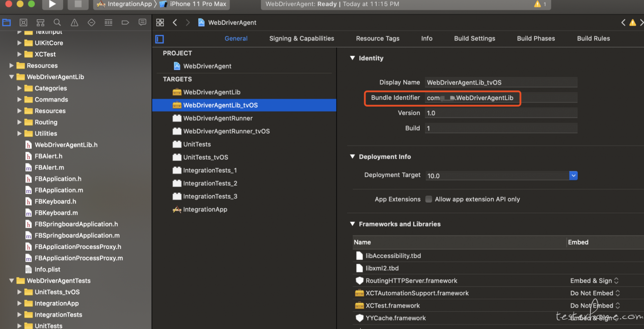Expand the Commands folder

(x=19, y=100)
